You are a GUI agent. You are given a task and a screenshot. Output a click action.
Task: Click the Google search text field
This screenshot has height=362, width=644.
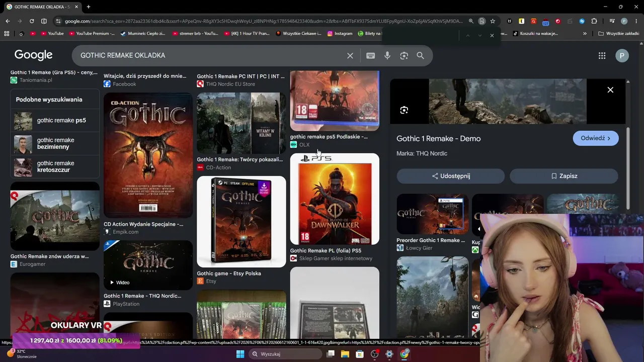click(211, 55)
